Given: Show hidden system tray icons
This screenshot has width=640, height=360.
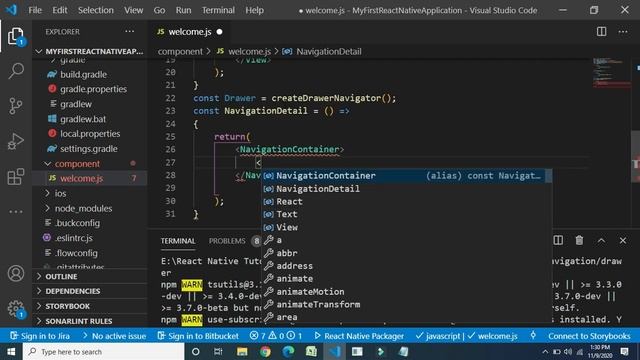Looking at the screenshot, I should tap(545, 351).
